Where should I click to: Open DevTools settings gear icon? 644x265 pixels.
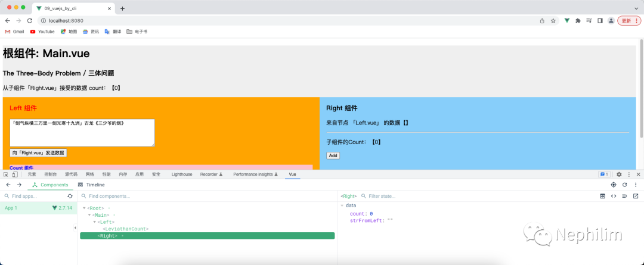(619, 174)
